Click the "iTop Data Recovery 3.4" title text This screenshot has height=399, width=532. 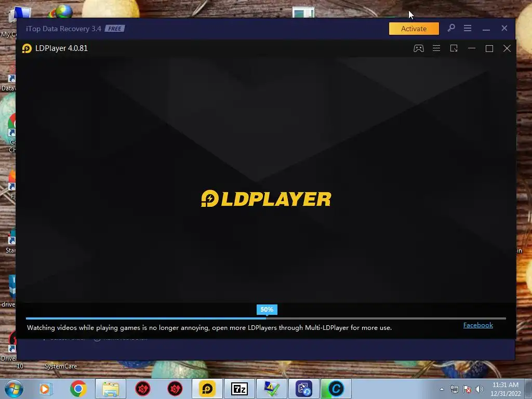(63, 29)
